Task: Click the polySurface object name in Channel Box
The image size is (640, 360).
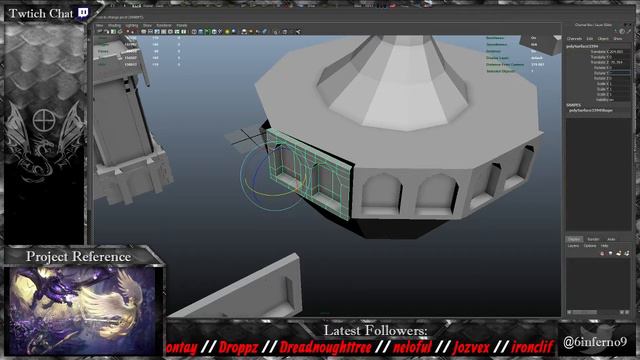Action: (x=582, y=46)
